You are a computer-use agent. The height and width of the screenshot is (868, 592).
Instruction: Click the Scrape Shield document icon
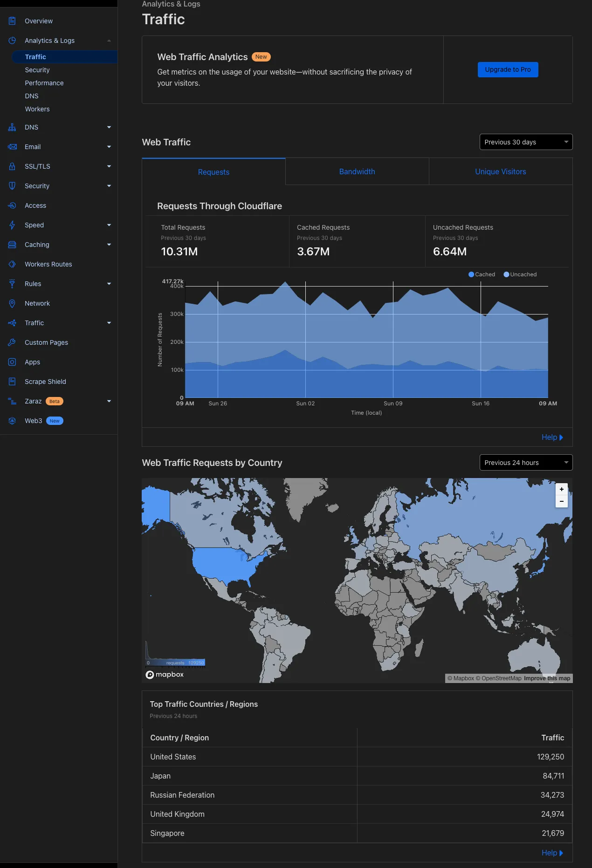12,382
